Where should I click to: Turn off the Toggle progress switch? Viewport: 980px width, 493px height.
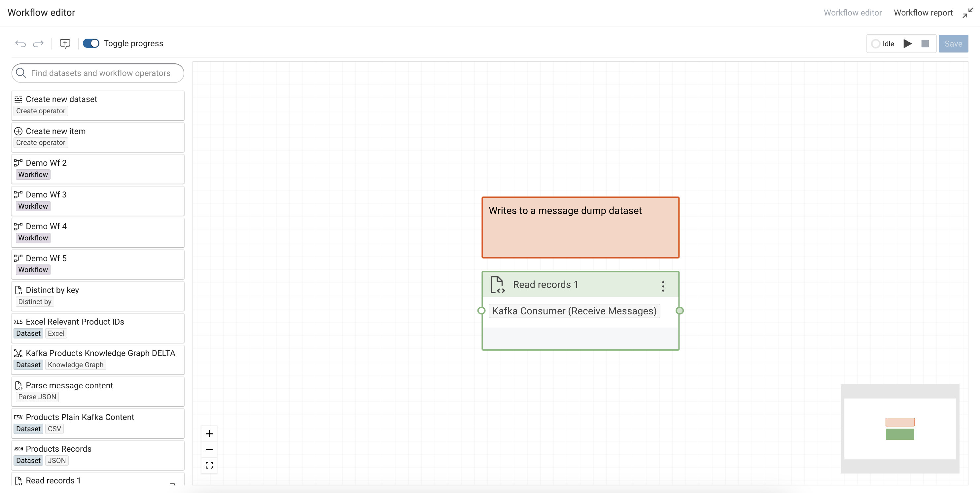point(91,43)
